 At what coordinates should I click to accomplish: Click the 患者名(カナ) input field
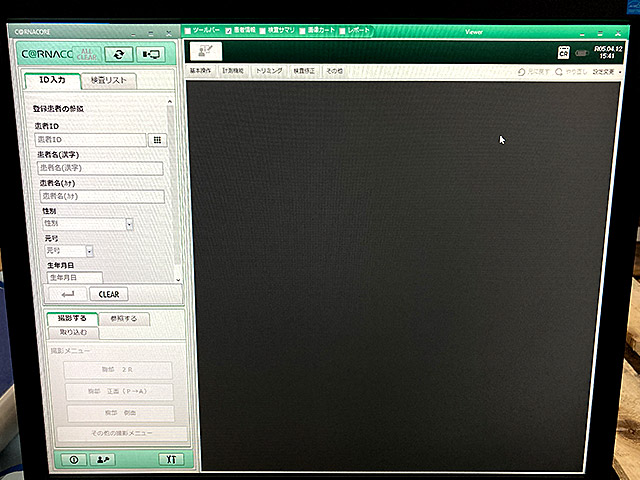click(102, 196)
